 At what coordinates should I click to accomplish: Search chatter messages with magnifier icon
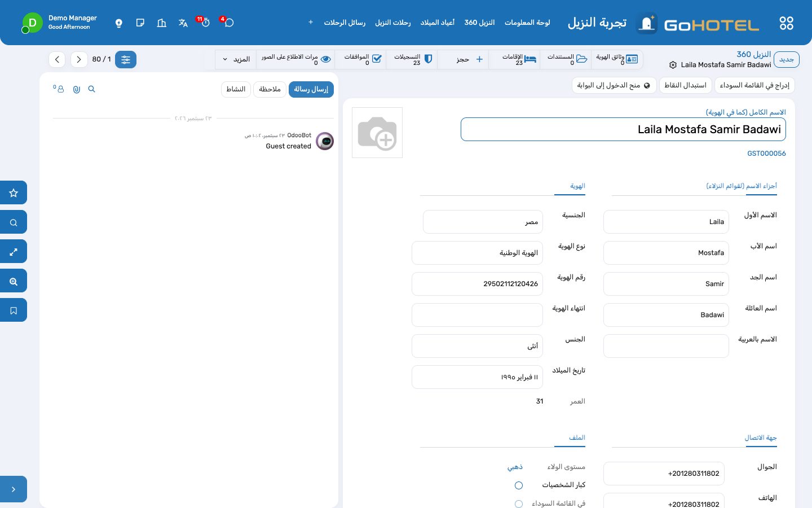pos(92,89)
